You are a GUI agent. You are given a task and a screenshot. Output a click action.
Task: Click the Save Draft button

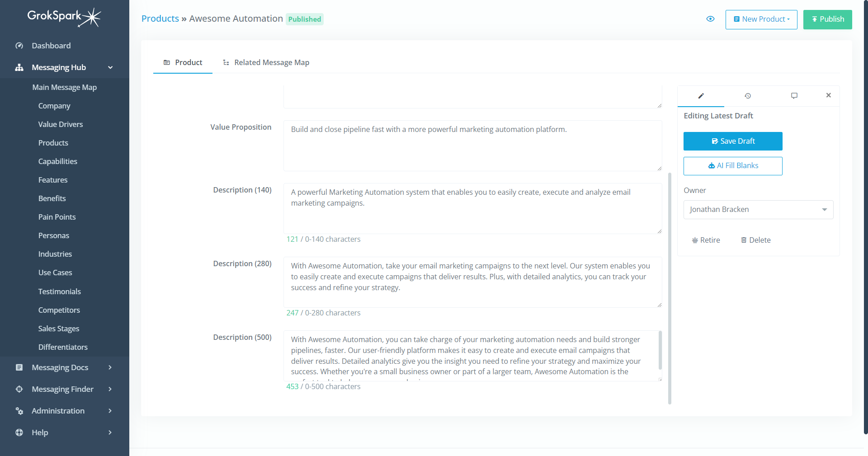pyautogui.click(x=732, y=141)
